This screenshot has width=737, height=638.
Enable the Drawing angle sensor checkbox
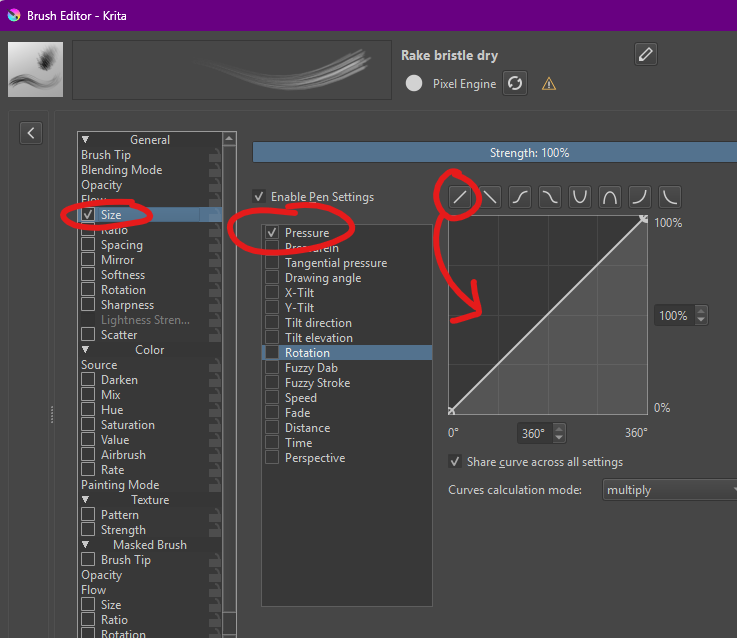272,277
